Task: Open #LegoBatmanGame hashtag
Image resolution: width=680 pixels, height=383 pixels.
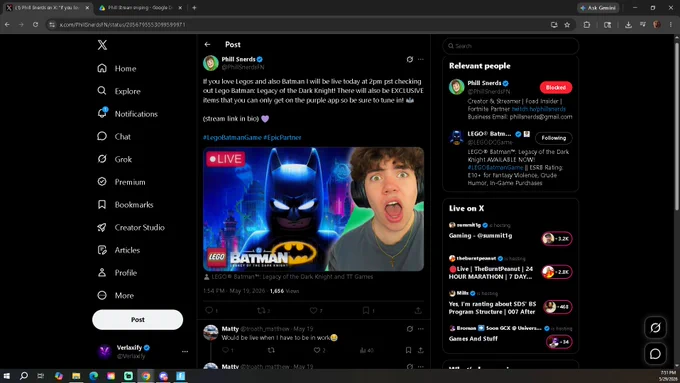Action: point(232,137)
